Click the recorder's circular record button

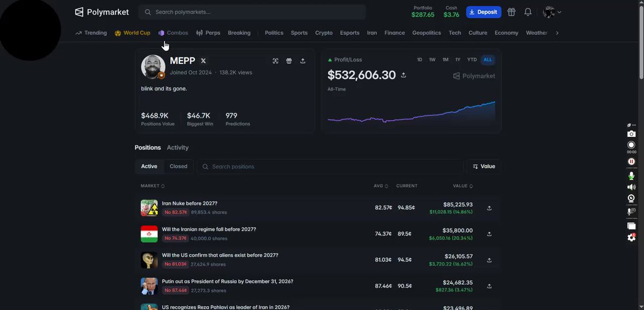pyautogui.click(x=632, y=145)
